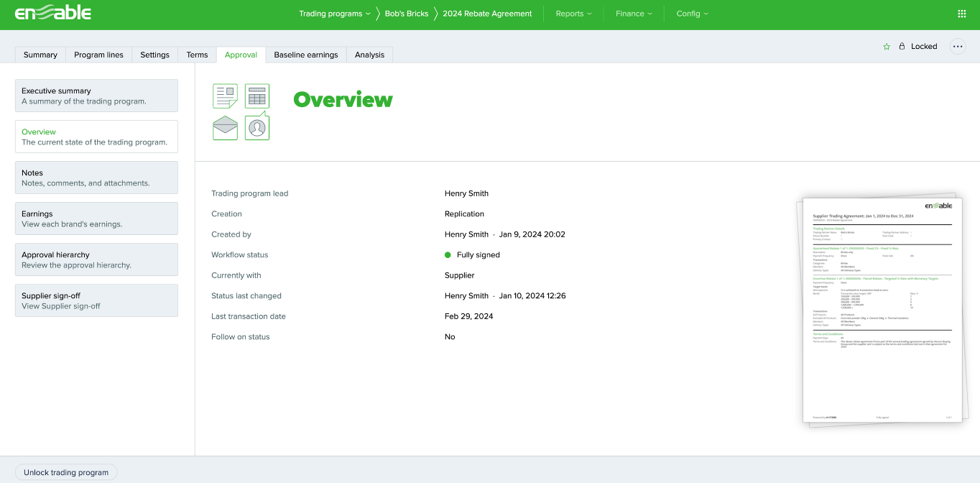
Task: Click the Locked padlock icon
Action: tap(902, 47)
